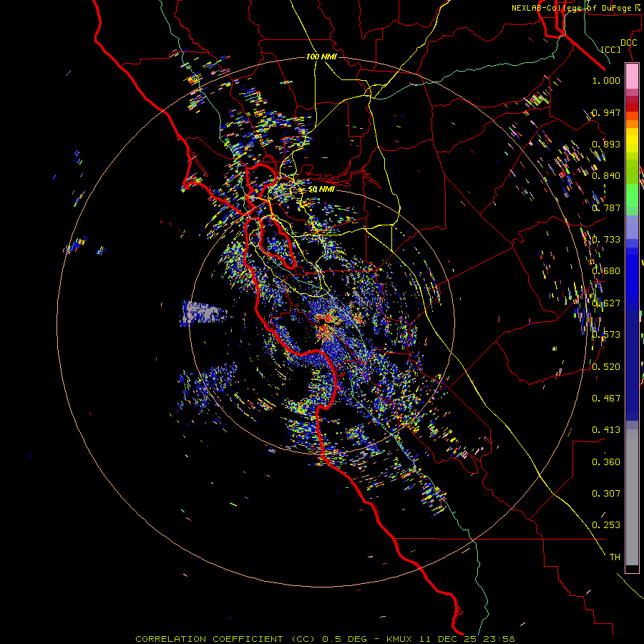Click the 100 NMI range ring label
The width and height of the screenshot is (644, 644).
321,57
